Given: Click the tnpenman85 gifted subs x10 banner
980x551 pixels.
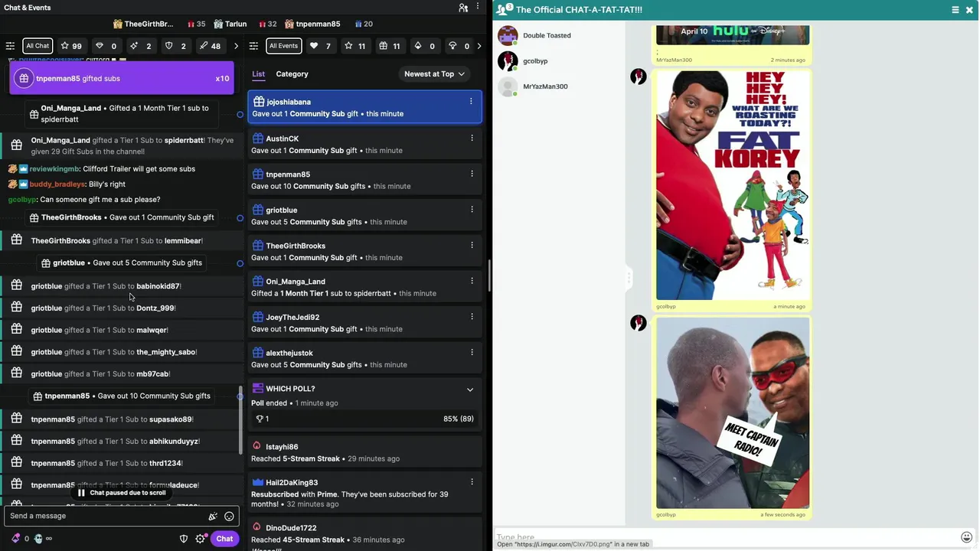Looking at the screenshot, I should click(121, 78).
